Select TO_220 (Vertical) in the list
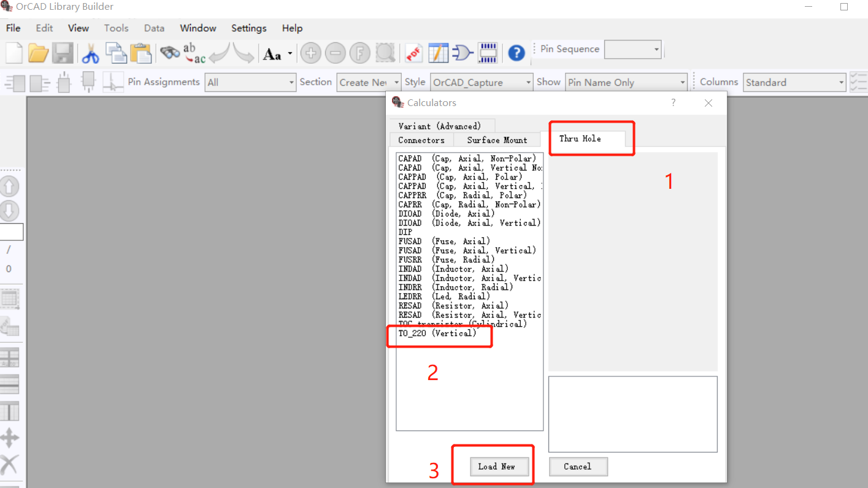This screenshot has width=868, height=488. click(438, 333)
